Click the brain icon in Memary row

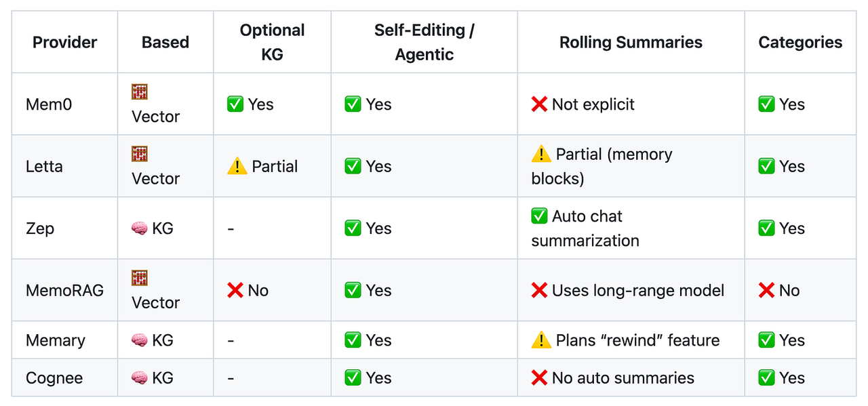pyautogui.click(x=139, y=340)
